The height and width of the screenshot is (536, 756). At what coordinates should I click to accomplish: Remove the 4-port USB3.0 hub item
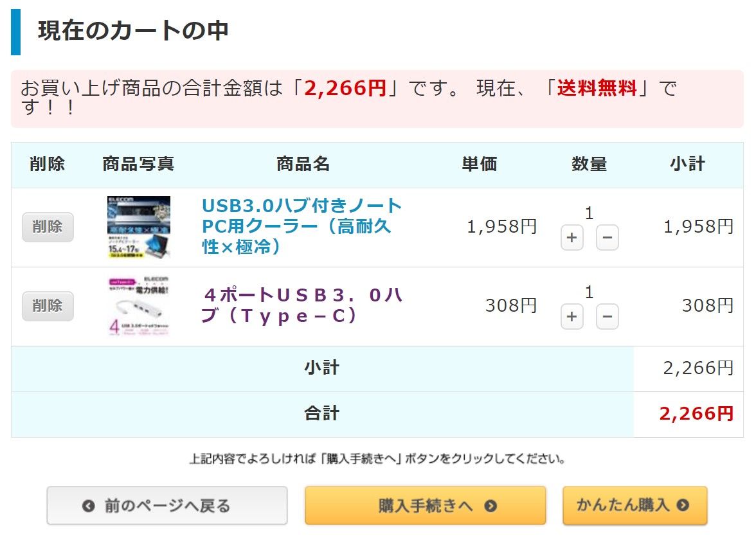[x=48, y=306]
